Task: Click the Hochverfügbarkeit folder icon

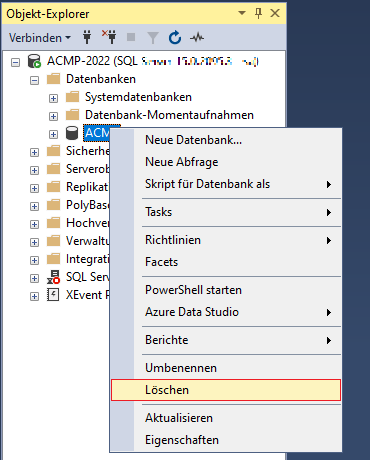Action: click(53, 223)
